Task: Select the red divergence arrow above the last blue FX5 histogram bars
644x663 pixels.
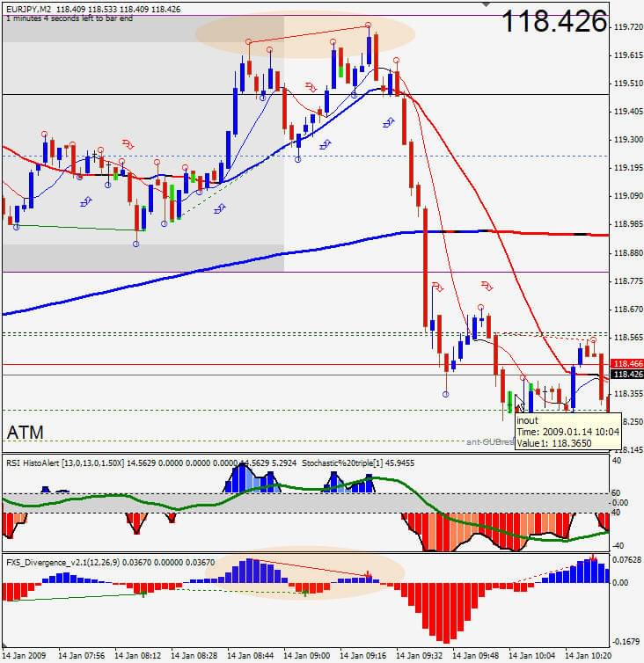Action: click(593, 557)
